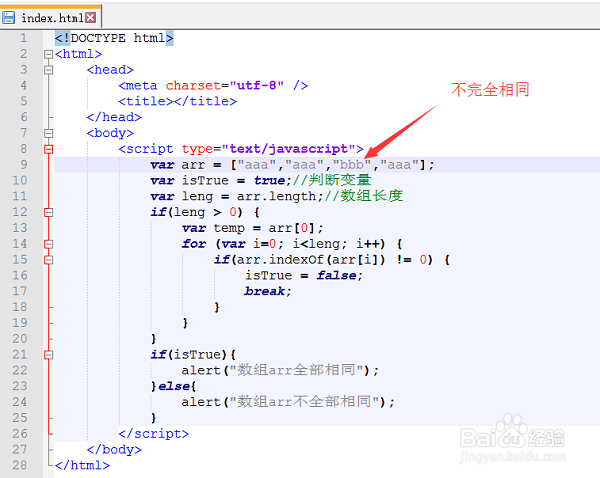This screenshot has width=600, height=478.
Task: Click the else keyword on line 23
Action: pos(174,386)
